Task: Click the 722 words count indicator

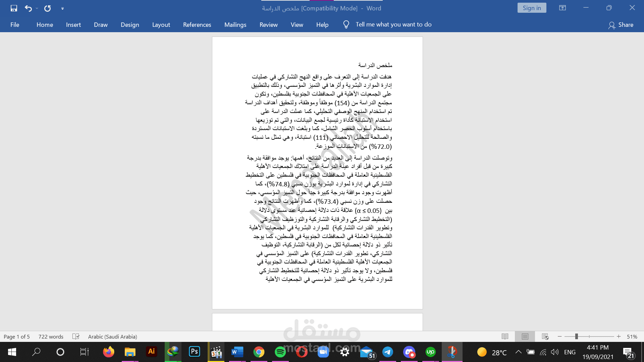Action: [51, 337]
